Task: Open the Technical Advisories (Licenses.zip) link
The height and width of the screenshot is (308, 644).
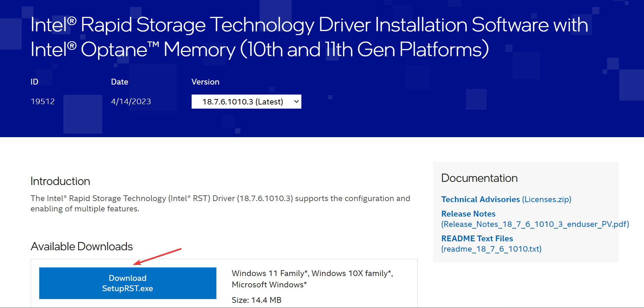Action: coord(506,199)
